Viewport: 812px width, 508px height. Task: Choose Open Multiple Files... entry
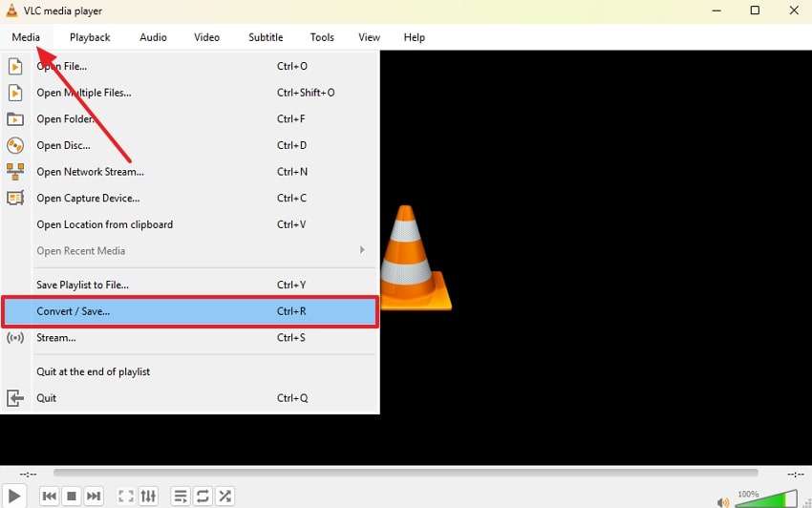click(x=190, y=93)
